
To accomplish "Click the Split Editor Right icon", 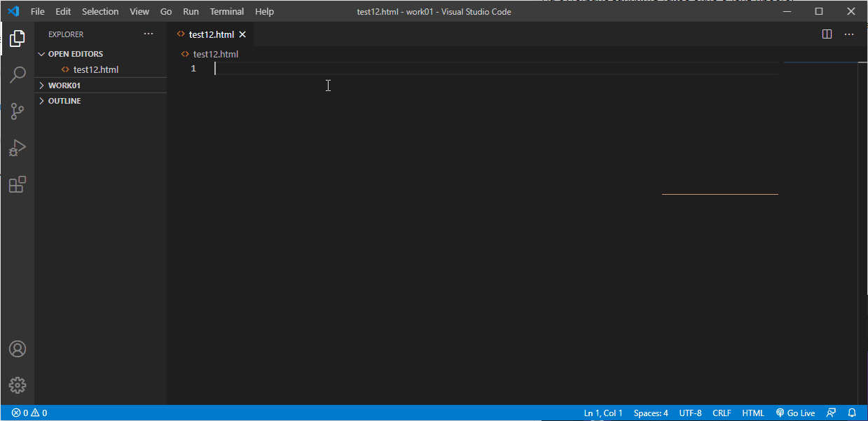I will [827, 34].
